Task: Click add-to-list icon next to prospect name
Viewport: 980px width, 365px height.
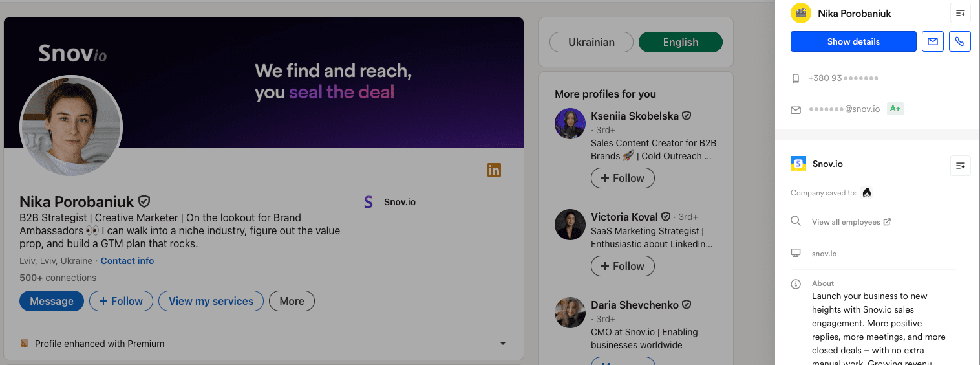Action: 960,13
